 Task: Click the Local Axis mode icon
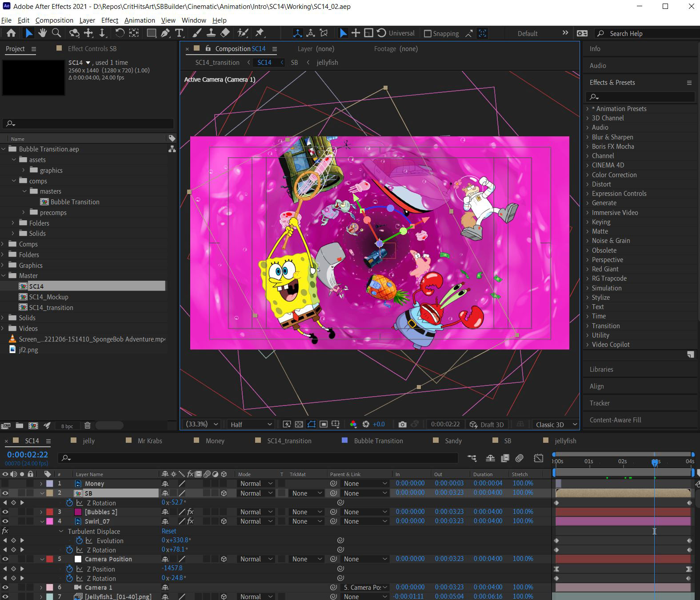[298, 33]
